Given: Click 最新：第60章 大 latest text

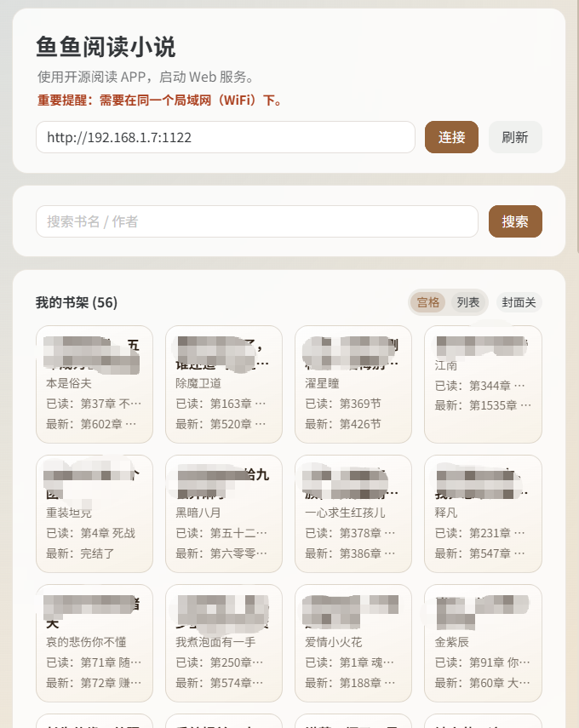Looking at the screenshot, I should coord(482,683).
